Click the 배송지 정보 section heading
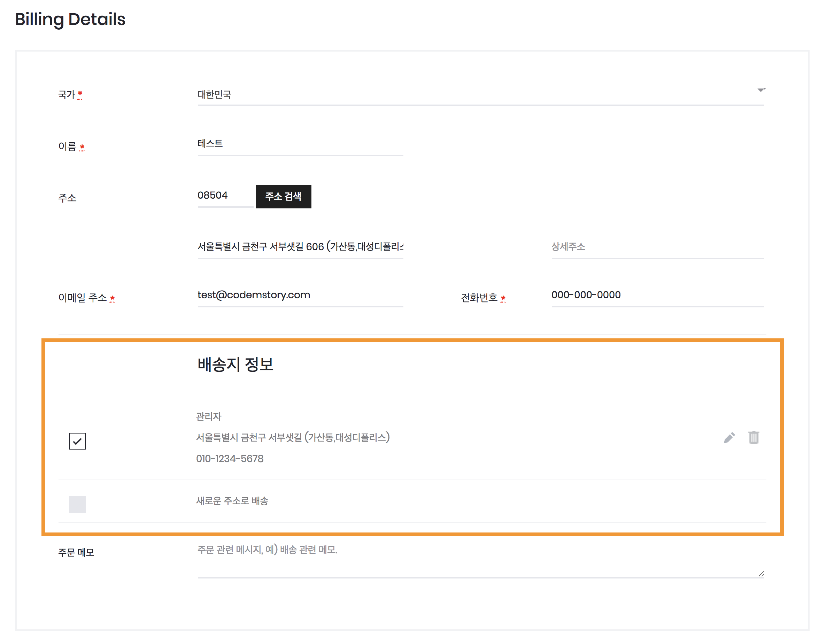The image size is (827, 644). point(235,365)
